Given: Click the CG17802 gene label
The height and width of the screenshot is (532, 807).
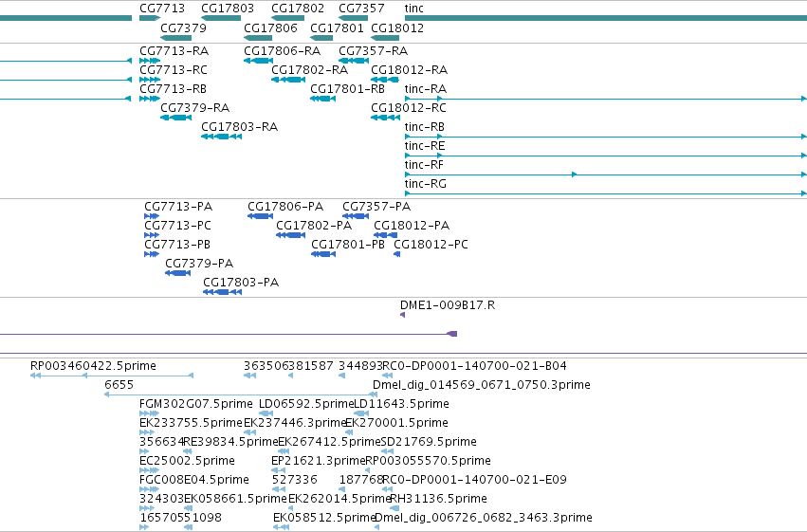Looking at the screenshot, I should tap(298, 9).
